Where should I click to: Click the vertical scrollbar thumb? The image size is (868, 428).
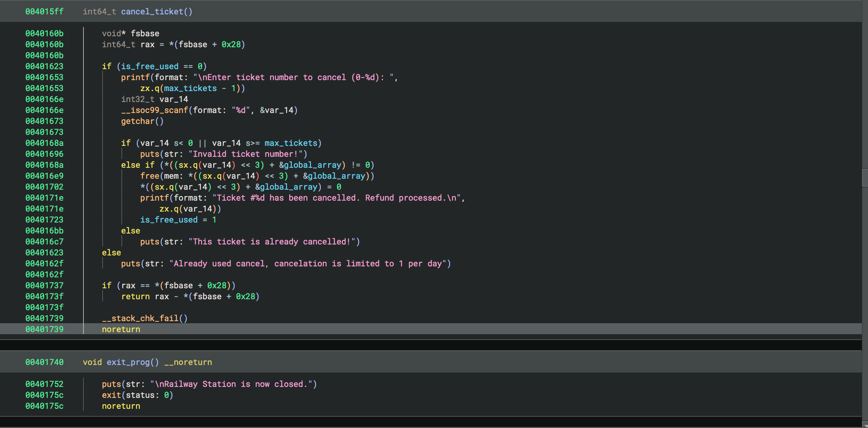[x=865, y=177]
